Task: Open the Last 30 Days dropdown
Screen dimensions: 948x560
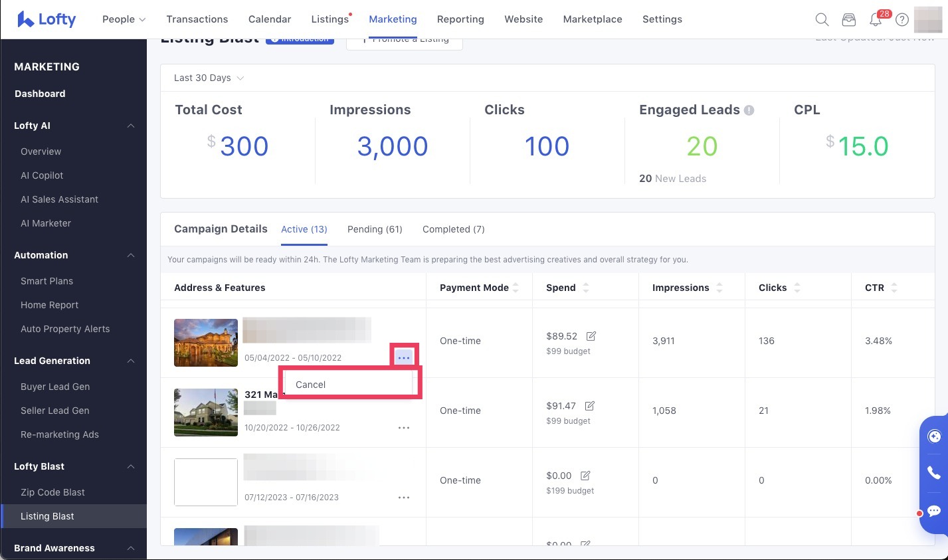Action: click(x=208, y=78)
